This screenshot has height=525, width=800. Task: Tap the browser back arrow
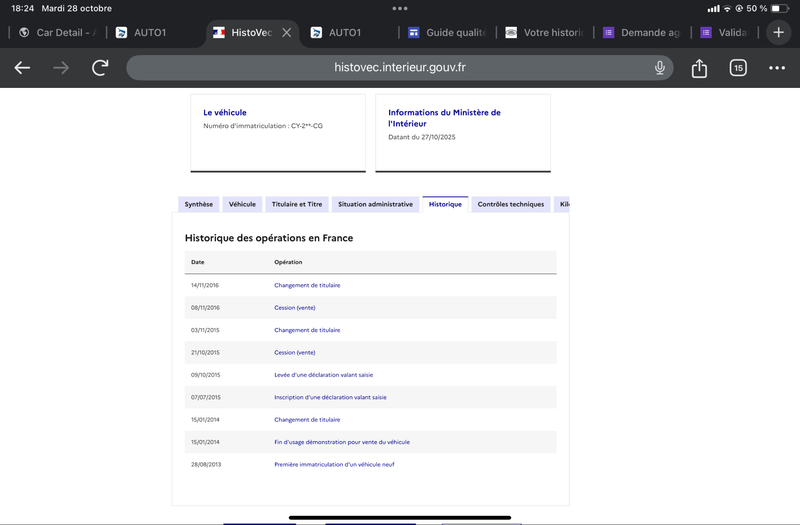(22, 68)
